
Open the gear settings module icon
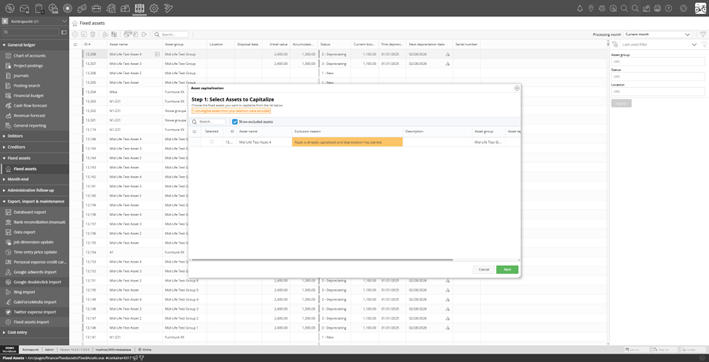[154, 8]
